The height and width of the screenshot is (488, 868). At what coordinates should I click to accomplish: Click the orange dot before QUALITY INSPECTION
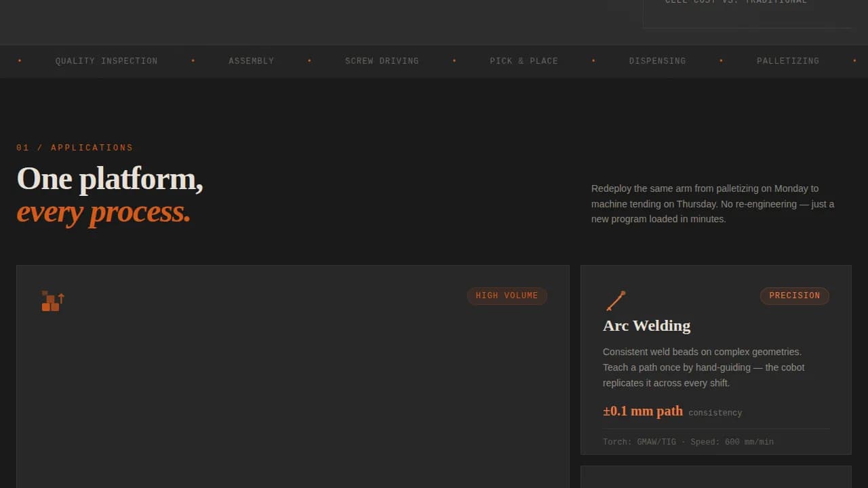tap(20, 60)
